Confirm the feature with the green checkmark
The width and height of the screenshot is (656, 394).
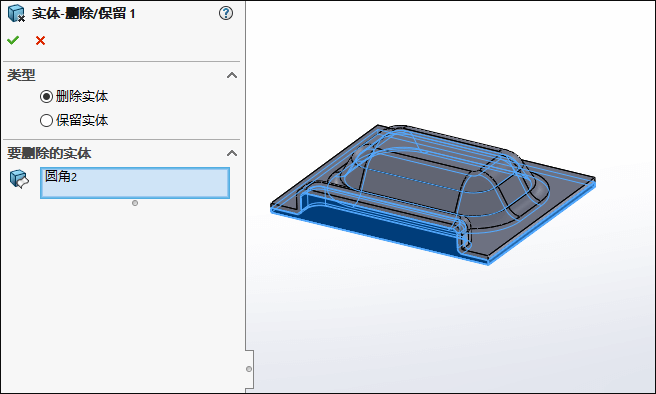[13, 40]
